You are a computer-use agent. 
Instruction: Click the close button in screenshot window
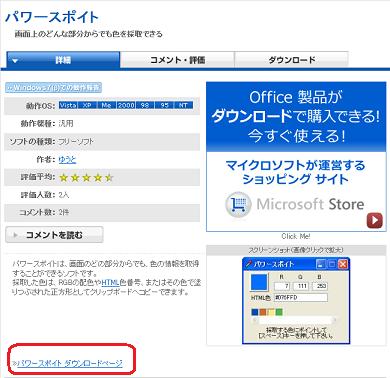pyautogui.click(x=343, y=264)
